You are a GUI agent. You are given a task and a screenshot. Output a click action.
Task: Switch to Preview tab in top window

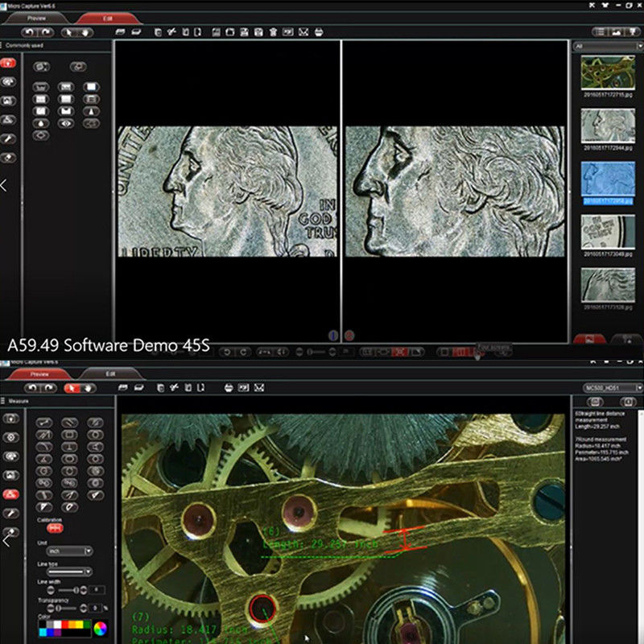(36, 19)
